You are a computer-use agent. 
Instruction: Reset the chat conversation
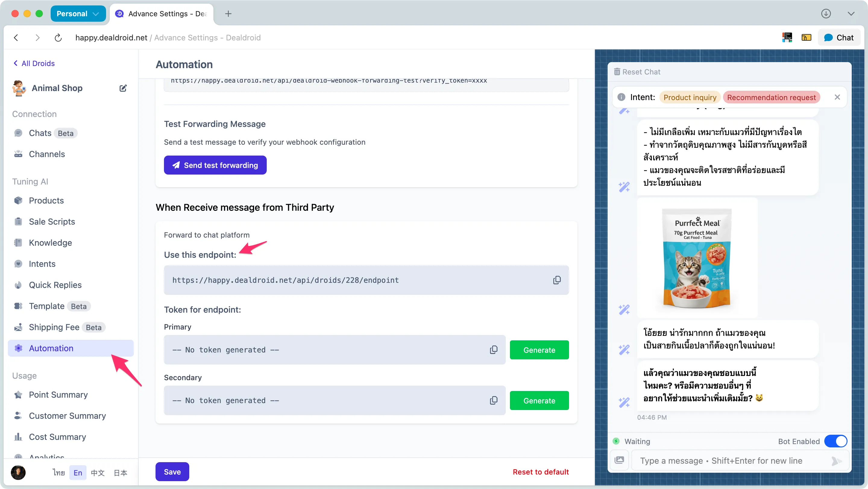pos(637,71)
